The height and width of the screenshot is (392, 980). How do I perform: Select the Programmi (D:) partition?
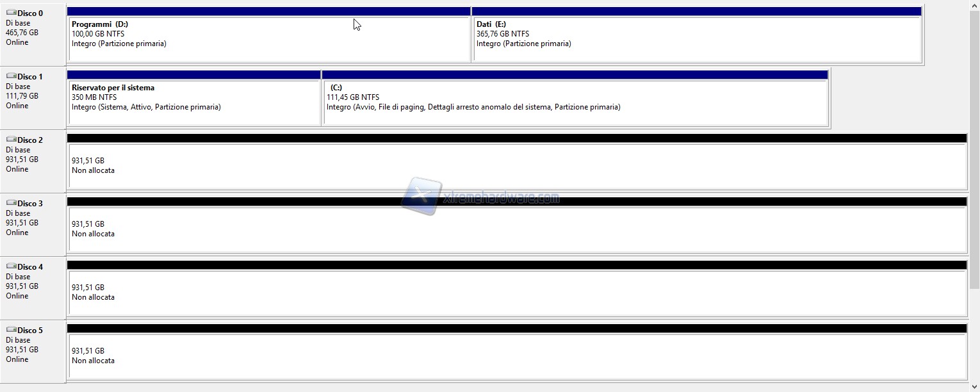pos(269,38)
